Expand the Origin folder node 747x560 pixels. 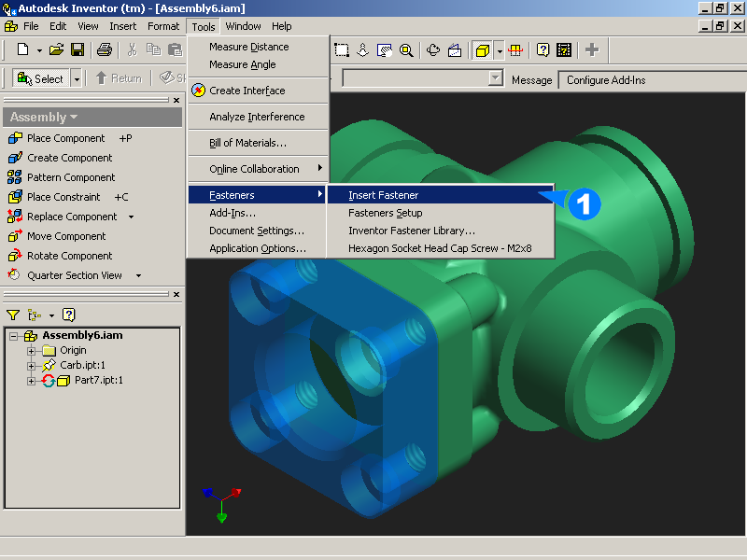pos(31,351)
